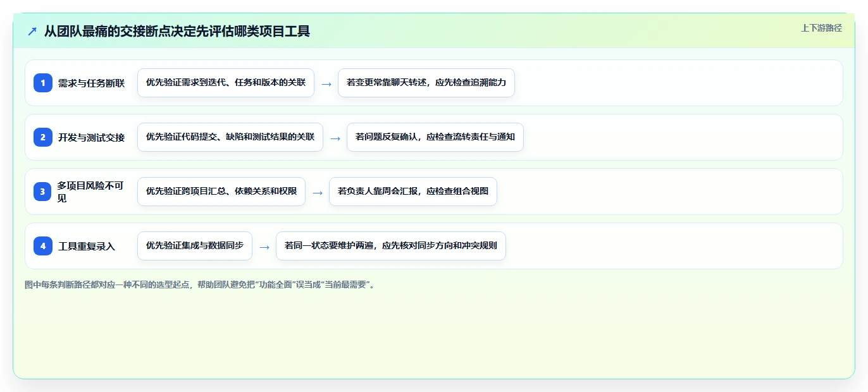Click the 多项目风险不可见 row label
The height and width of the screenshot is (392, 868).
click(x=91, y=192)
